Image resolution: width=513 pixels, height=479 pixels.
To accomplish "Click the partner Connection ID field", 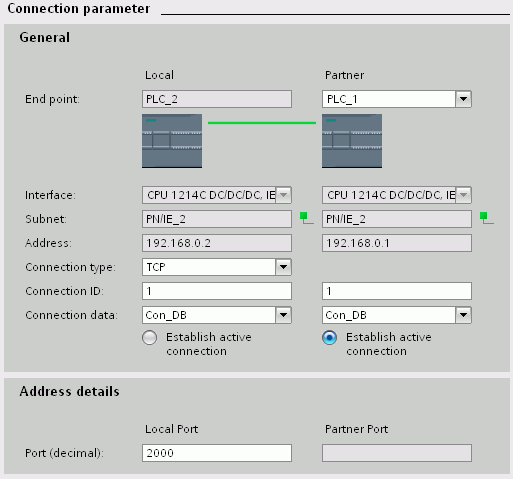I will tap(397, 291).
